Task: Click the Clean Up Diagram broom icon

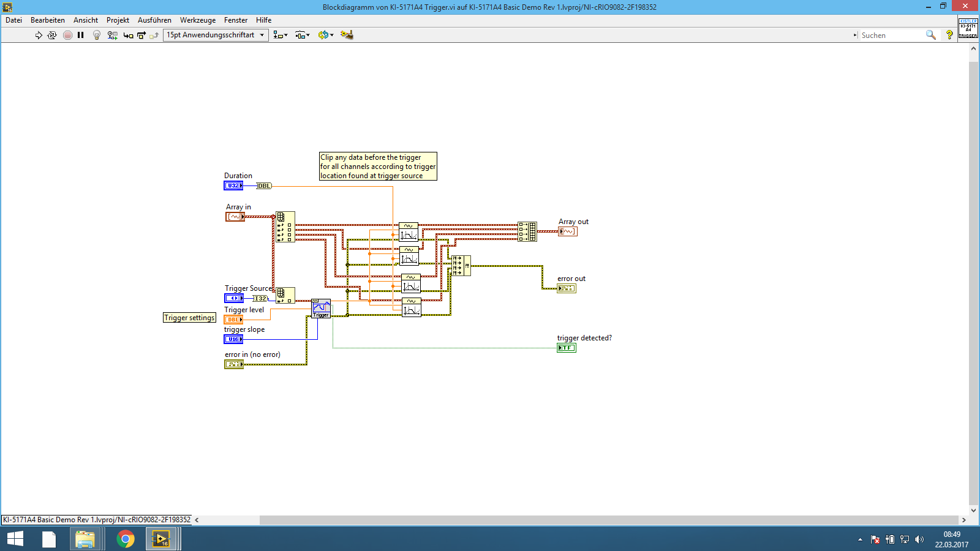Action: tap(347, 35)
